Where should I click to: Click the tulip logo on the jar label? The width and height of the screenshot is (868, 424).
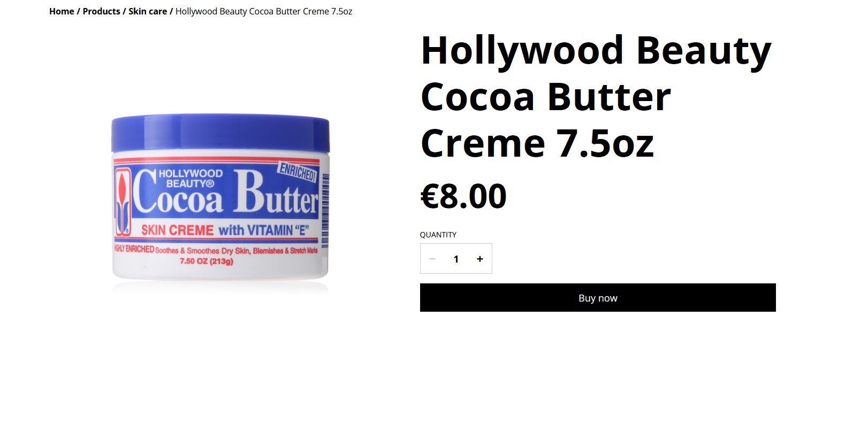tap(123, 202)
